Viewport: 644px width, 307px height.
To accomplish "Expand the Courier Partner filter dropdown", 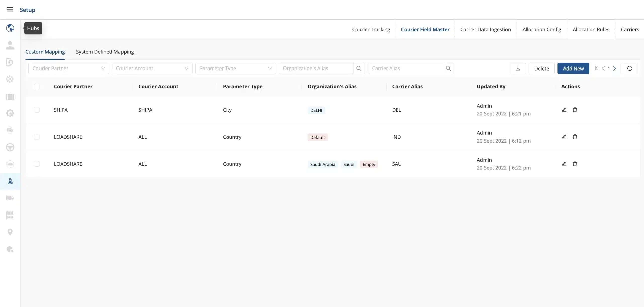I will coord(69,68).
